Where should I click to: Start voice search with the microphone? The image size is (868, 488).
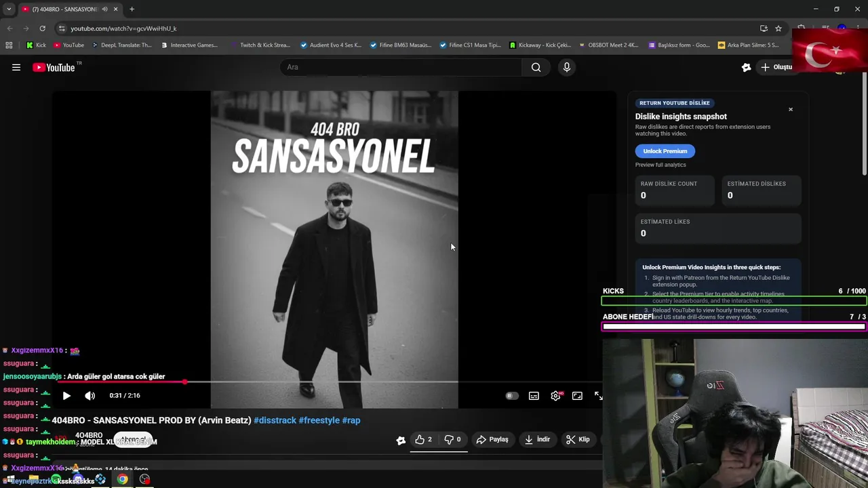pos(567,67)
